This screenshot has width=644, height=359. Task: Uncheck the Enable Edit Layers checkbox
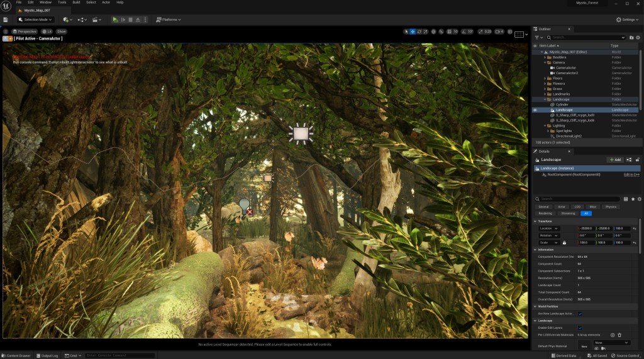(580, 328)
